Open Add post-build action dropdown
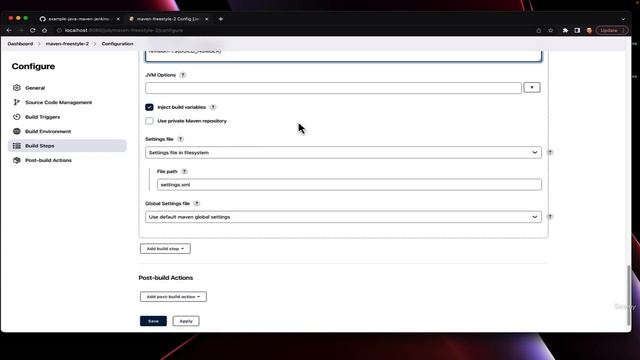The width and height of the screenshot is (640, 360). point(173,297)
